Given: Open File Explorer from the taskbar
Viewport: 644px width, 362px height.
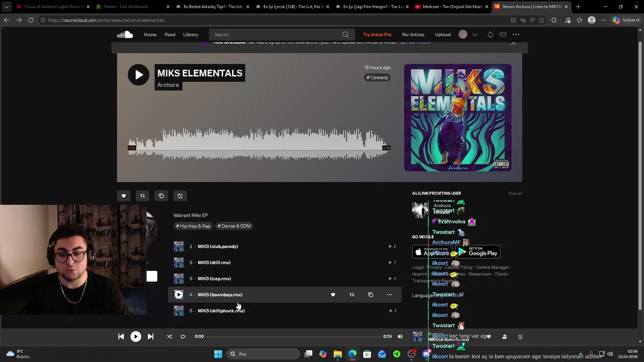Looking at the screenshot, I should [338, 354].
